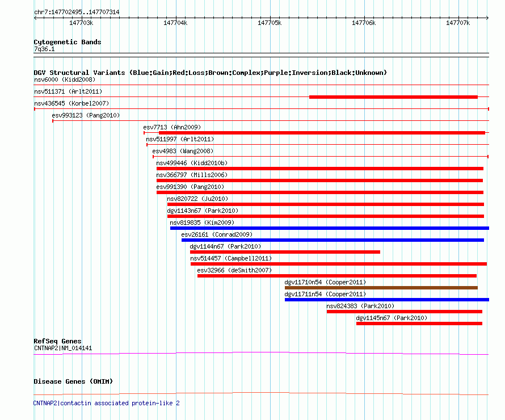The height and width of the screenshot is (420, 505).
Task: Open the dgv1145n67 (Park2010) variant label
Action: click(x=392, y=318)
